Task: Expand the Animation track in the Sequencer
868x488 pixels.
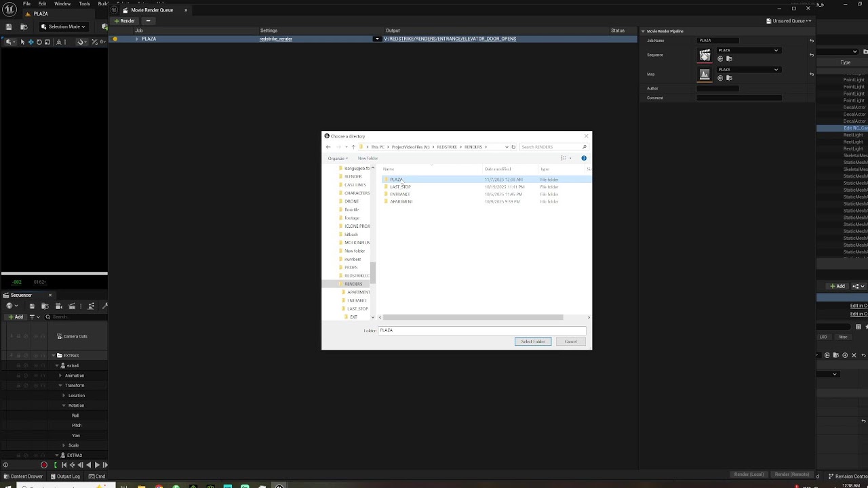Action: coord(60,375)
